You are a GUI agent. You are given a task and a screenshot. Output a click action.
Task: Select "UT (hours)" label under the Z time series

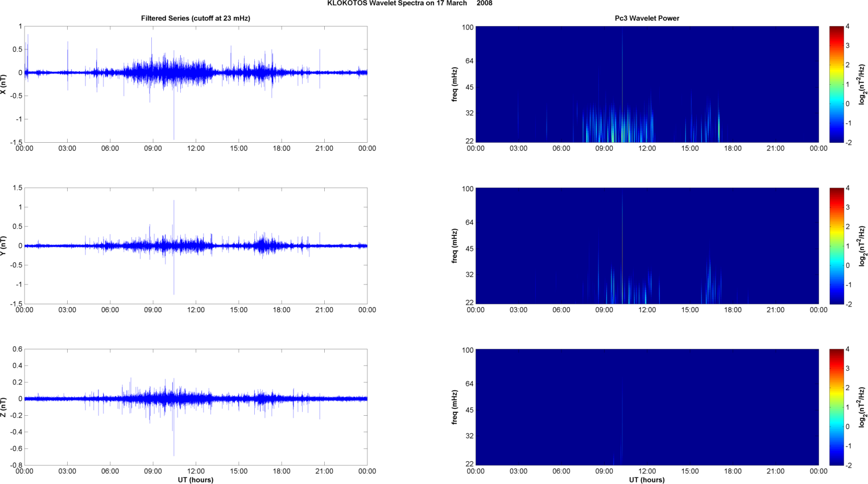coord(196,480)
